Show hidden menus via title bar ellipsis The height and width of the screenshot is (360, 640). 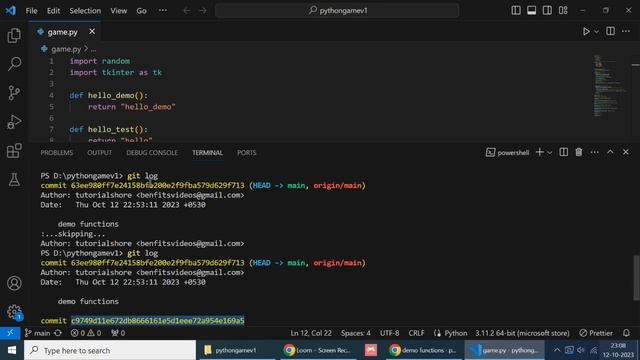point(162,11)
